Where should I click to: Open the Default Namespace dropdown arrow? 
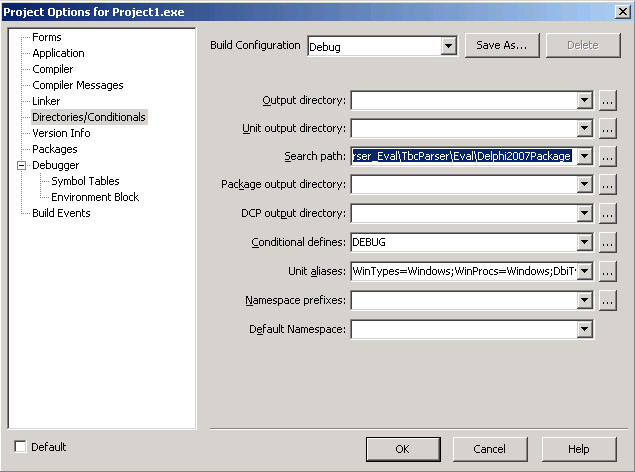584,330
